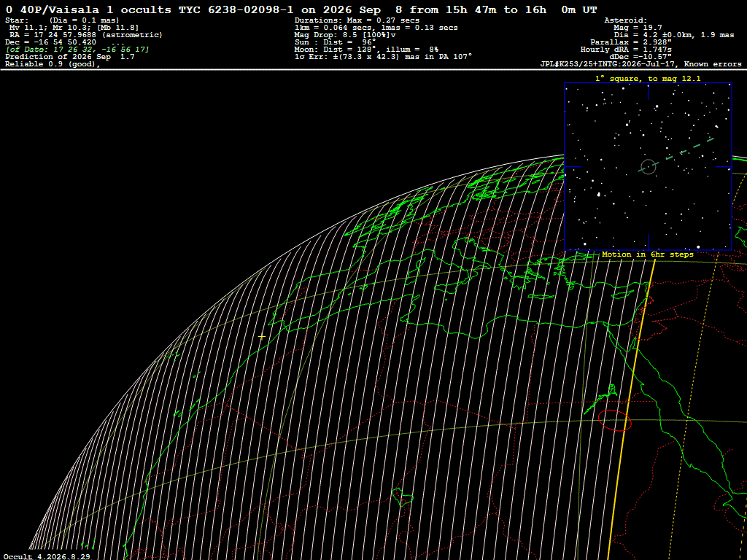Click the 'Durations: Max = 0.27 secs' line
Image resolution: width=747 pixels, height=560 pixels.
point(357,20)
